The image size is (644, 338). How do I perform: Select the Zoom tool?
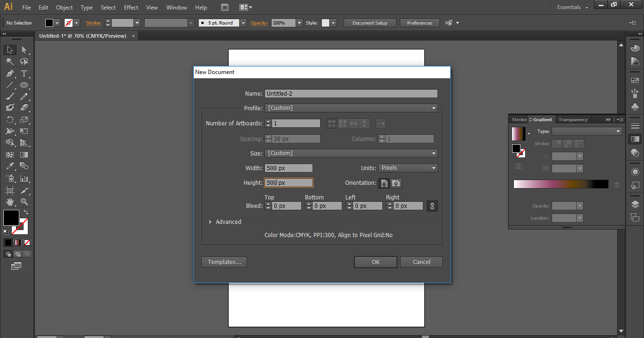(x=24, y=202)
